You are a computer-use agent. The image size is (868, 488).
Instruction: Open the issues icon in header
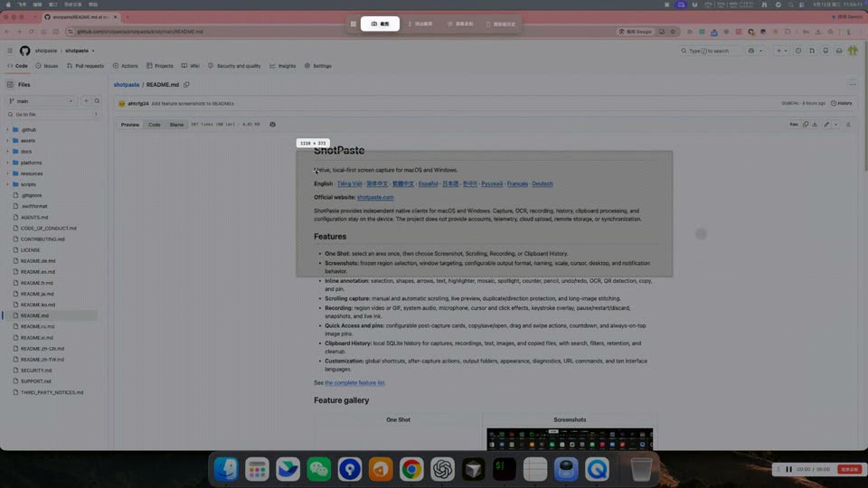[x=798, y=51]
